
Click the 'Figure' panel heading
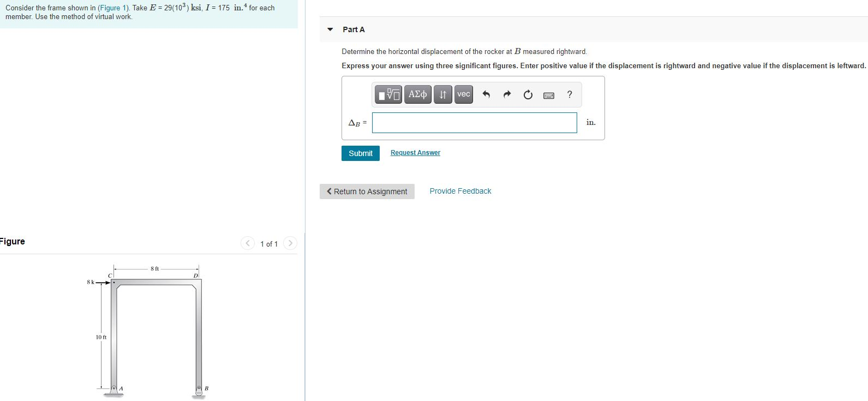click(x=13, y=241)
